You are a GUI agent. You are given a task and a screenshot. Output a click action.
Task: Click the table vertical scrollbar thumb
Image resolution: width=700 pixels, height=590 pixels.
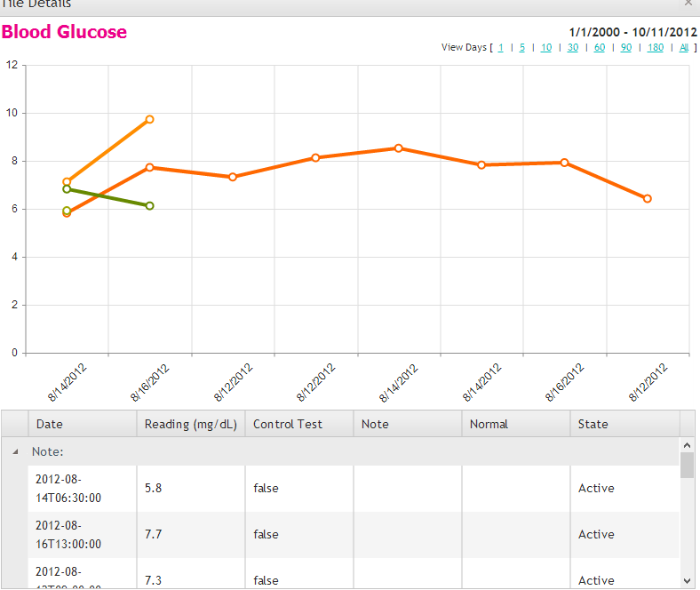pos(687,465)
